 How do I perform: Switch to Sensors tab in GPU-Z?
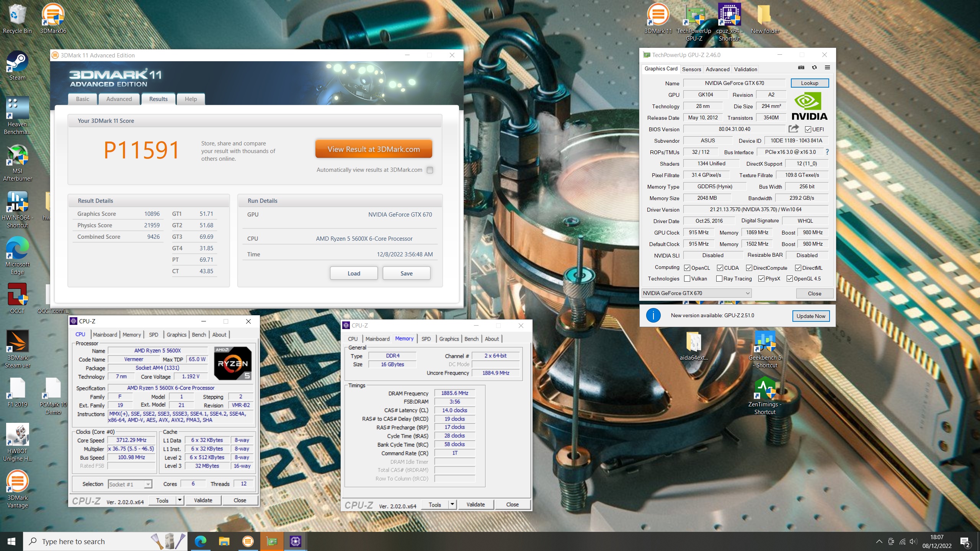coord(691,69)
